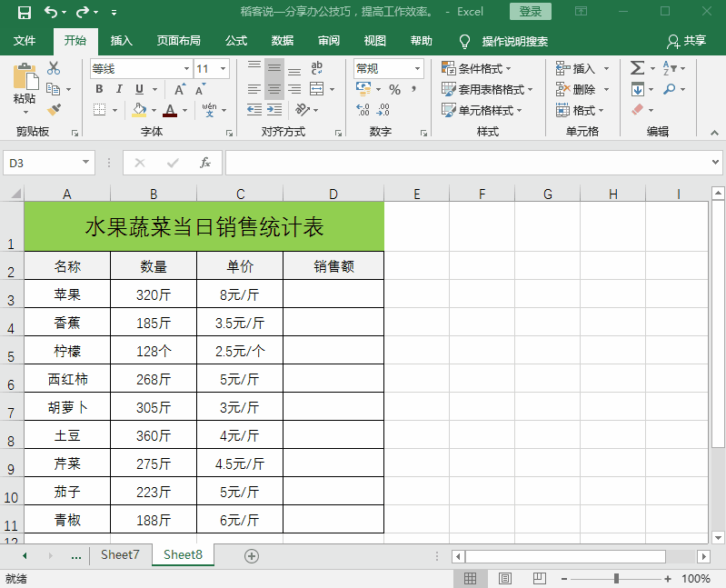Click the AutoSum sigma icon
This screenshot has width=726, height=588.
click(x=637, y=68)
